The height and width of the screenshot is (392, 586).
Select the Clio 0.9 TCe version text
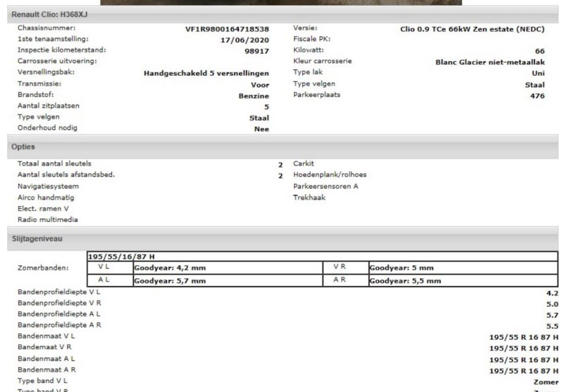coord(472,29)
